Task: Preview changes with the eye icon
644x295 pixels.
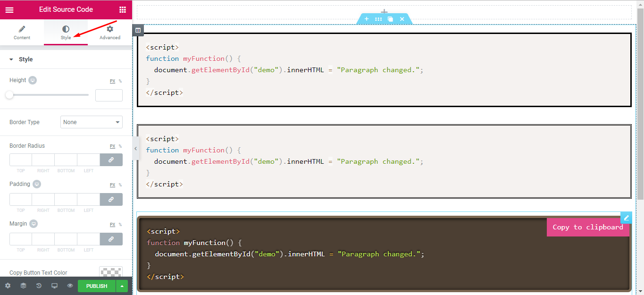Action: click(70, 286)
